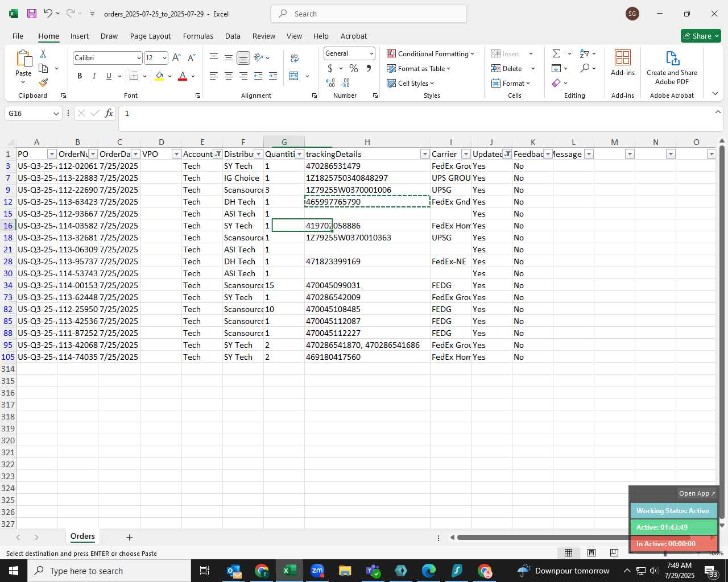
Task: Open File Explorer from the taskbar
Action: pos(345,571)
